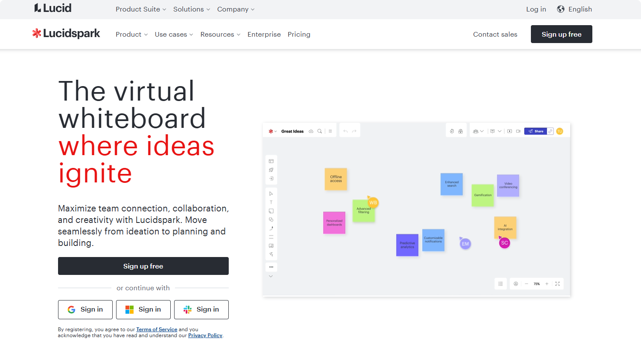
Task: Click the fullscreen expand icon
Action: click(x=557, y=283)
